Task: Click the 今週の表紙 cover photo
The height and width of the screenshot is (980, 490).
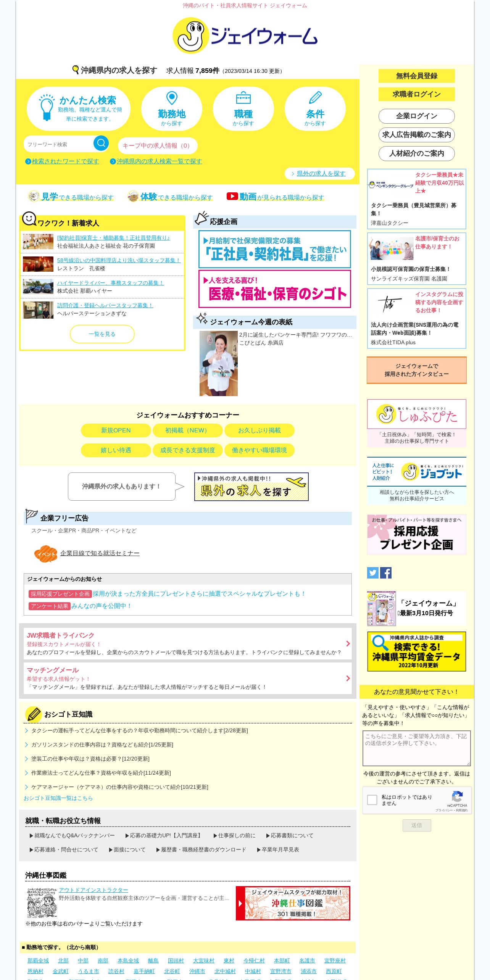Action: [219, 363]
